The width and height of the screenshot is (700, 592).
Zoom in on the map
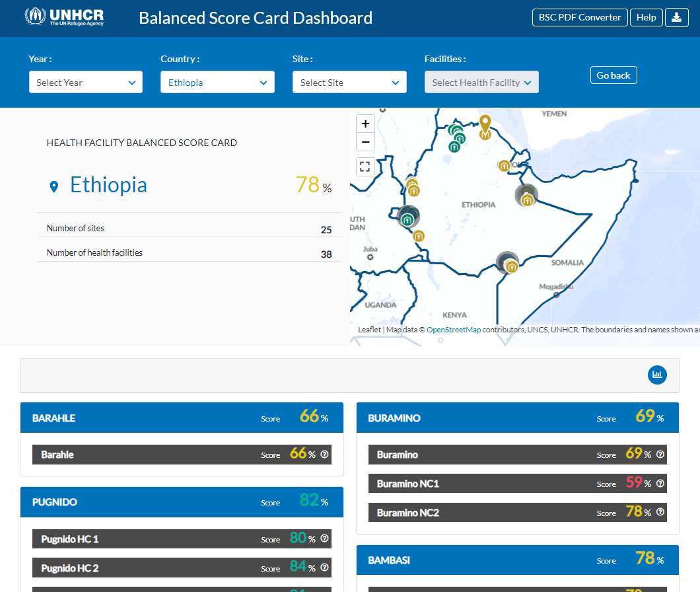365,124
